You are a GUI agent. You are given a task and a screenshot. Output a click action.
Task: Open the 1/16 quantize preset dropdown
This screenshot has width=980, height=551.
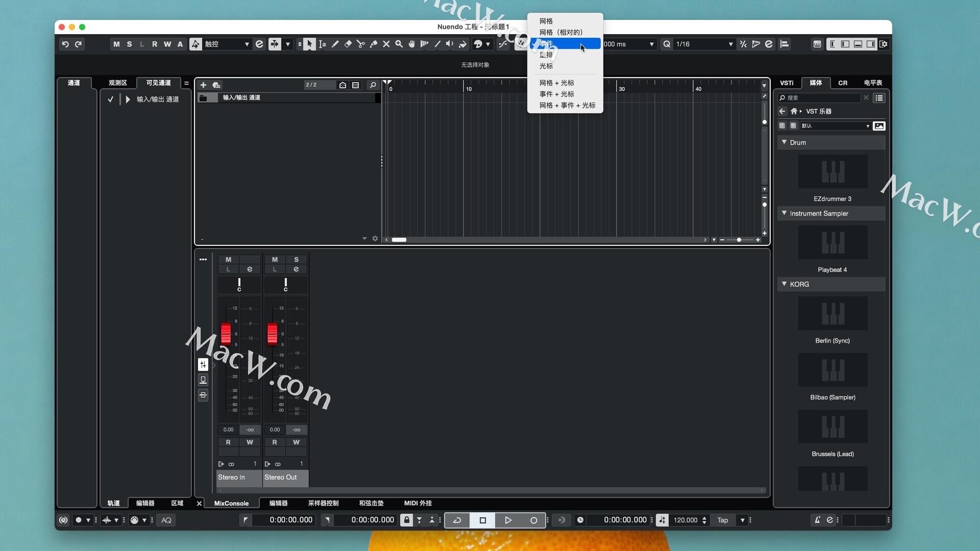704,44
